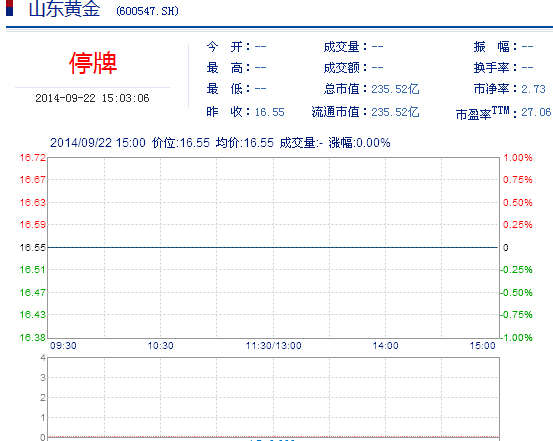
Task: Click the stock code (600547.SH)
Action: pos(147,11)
